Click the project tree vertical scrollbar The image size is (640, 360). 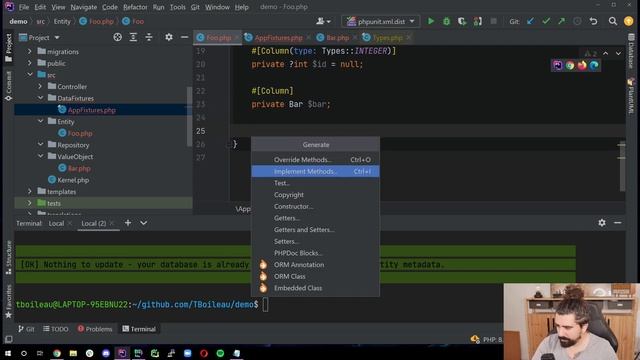pos(189,116)
